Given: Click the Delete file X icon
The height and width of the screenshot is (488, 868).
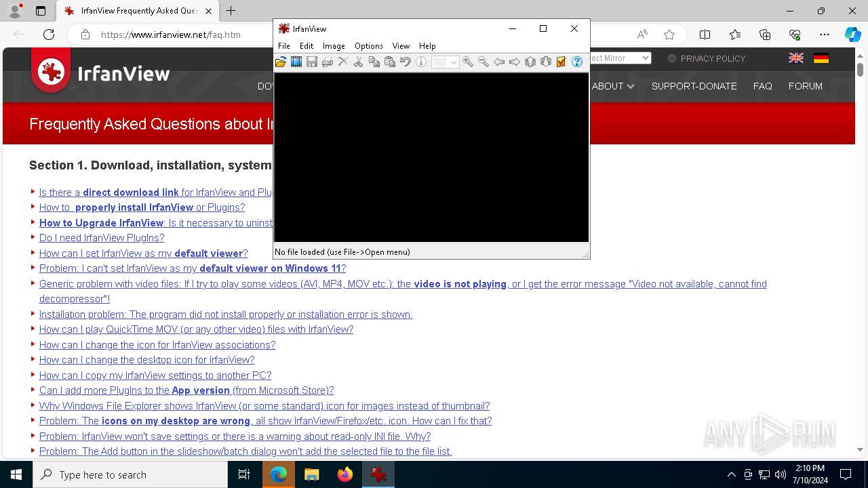Looking at the screenshot, I should coord(343,62).
